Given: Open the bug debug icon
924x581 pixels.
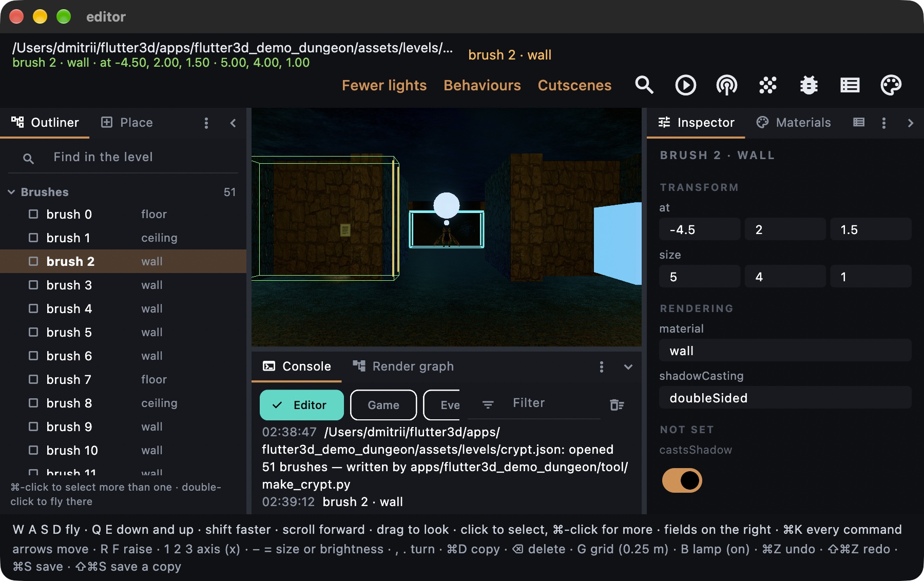Looking at the screenshot, I should click(808, 85).
